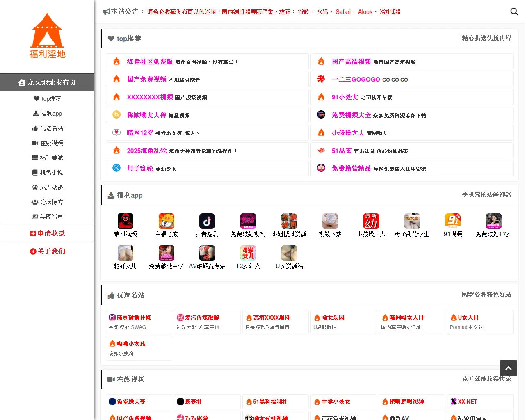This screenshot has height=420, width=525.
Task: Select 美图写真 from the sidebar
Action: click(x=47, y=217)
